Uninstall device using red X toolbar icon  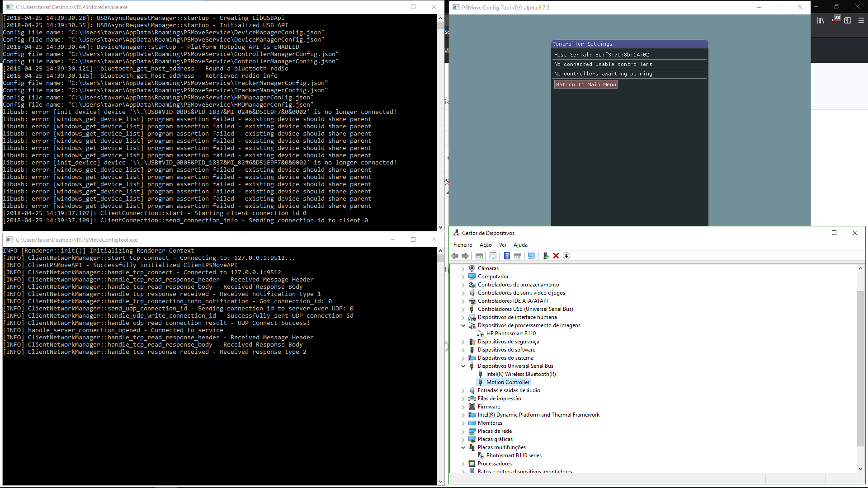tap(556, 256)
